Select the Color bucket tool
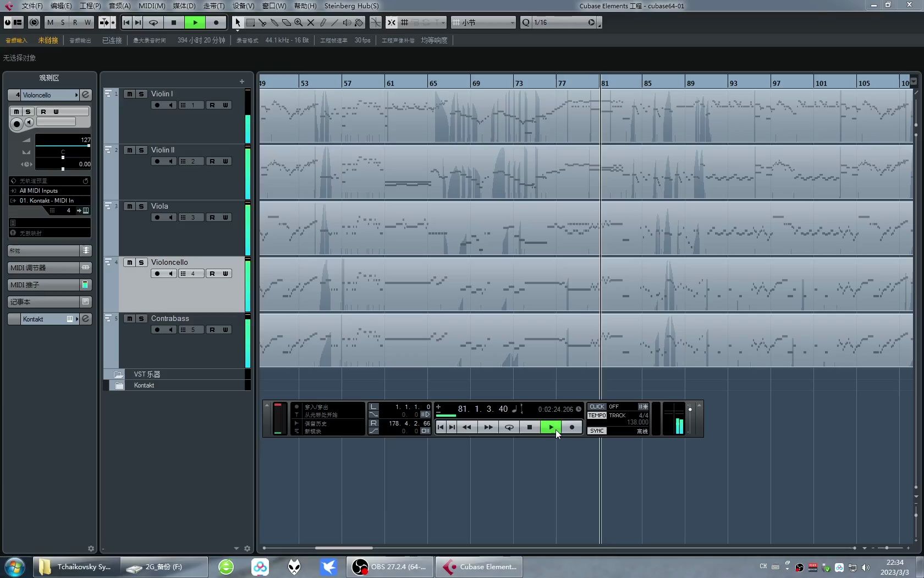 coord(359,23)
